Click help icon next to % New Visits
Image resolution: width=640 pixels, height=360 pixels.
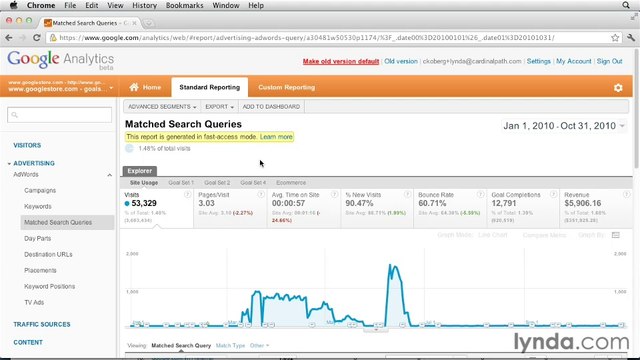(x=407, y=195)
